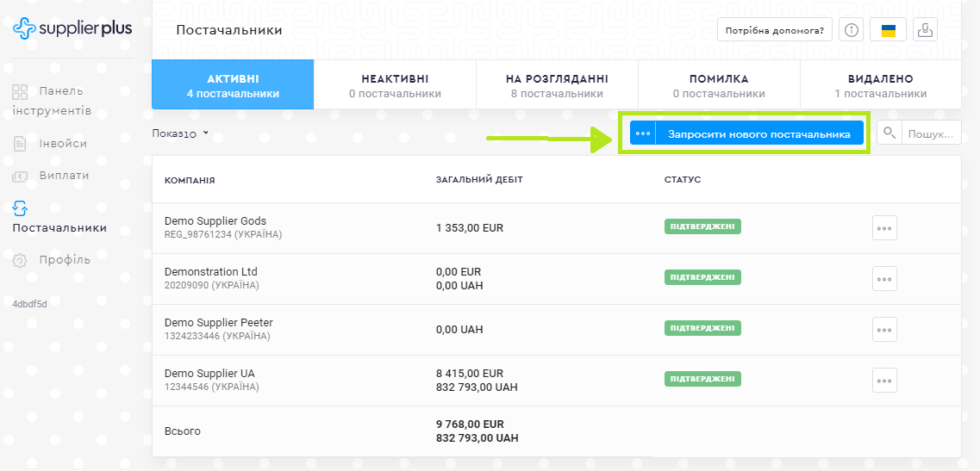The height and width of the screenshot is (471, 980).
Task: Switch to the НА РОЗГЛЯДАННІ tab
Action: click(x=557, y=85)
